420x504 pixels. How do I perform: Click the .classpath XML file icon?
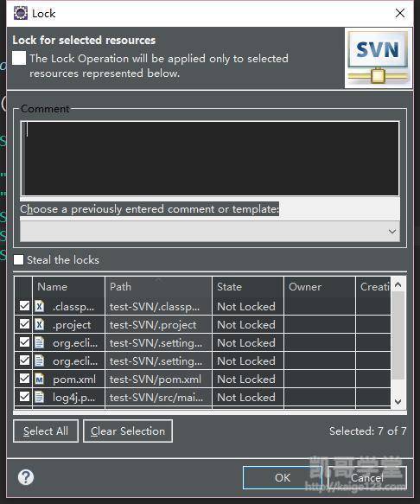pos(39,306)
